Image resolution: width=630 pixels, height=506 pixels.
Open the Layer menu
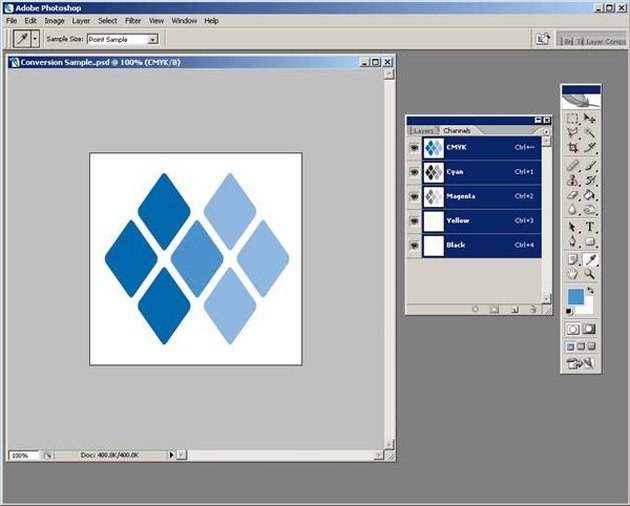click(81, 20)
